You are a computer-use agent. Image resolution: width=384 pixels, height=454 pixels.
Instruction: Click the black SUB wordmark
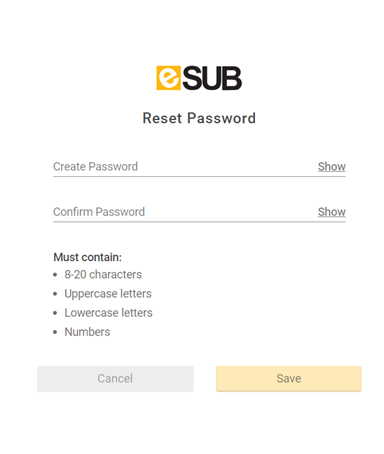click(212, 78)
